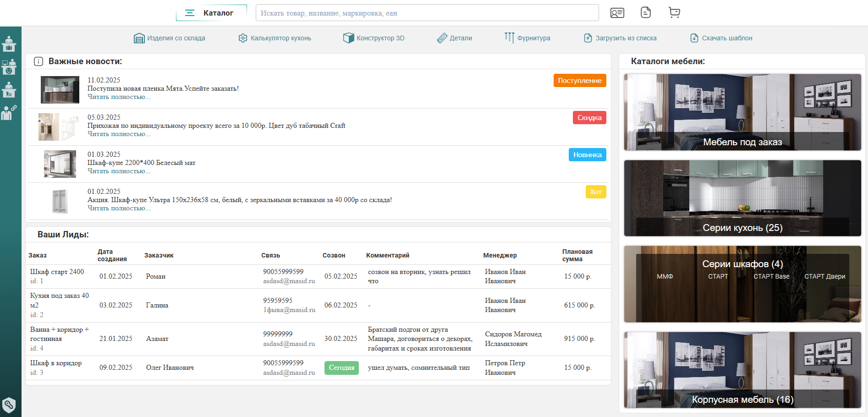
Task: Click manager Сидоров Магомед Исламилович
Action: coord(513,339)
